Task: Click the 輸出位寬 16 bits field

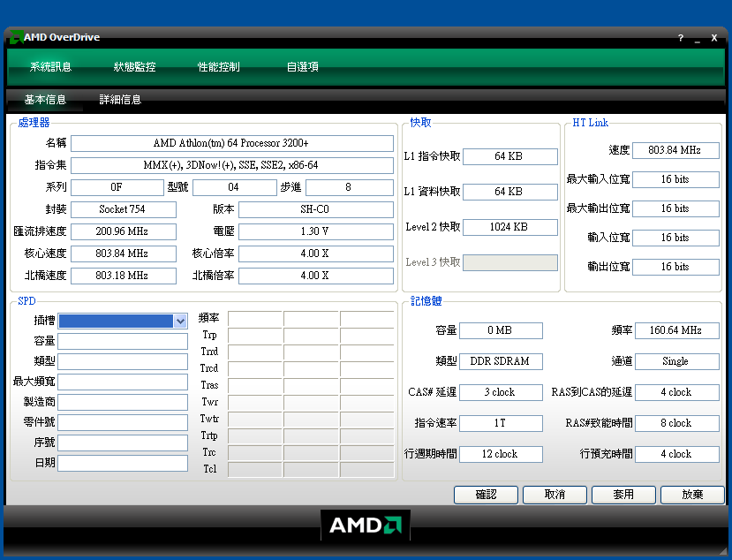Action: coord(675,267)
